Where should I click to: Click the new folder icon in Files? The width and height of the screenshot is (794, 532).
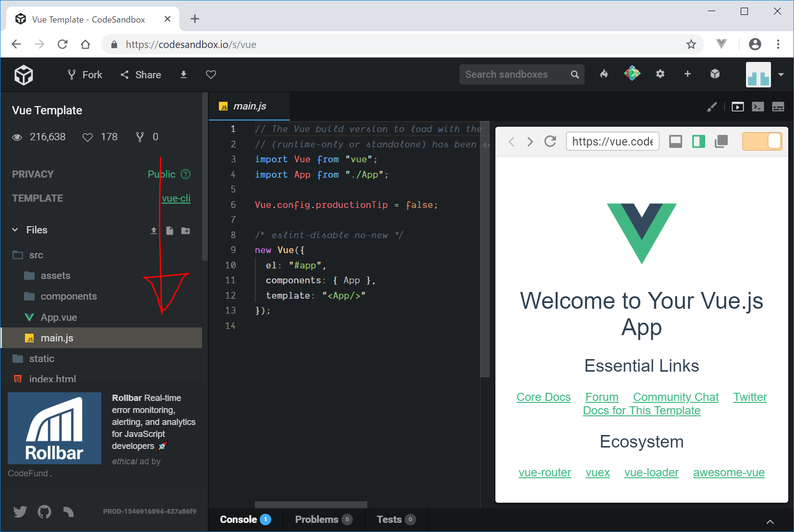pyautogui.click(x=185, y=230)
